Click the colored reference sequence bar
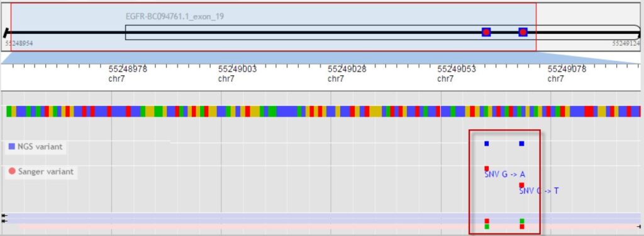The image size is (644, 236). [x=323, y=111]
